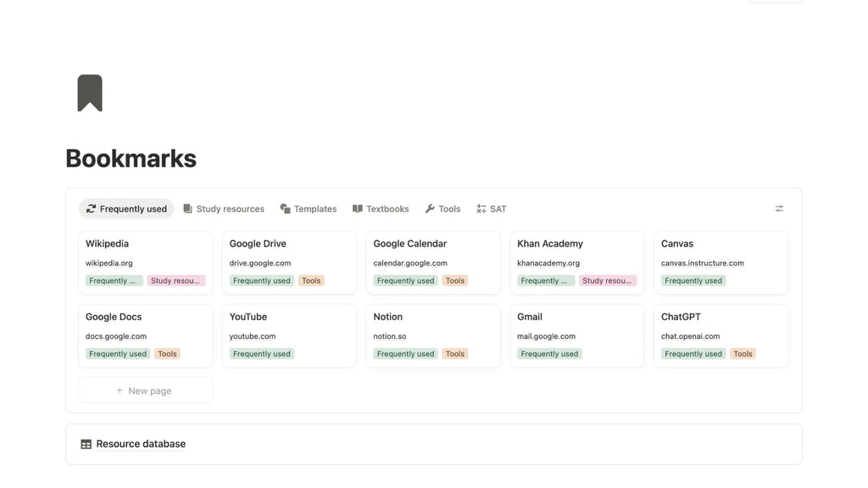Click the Study resou... tag on Wikipedia card

tap(176, 280)
